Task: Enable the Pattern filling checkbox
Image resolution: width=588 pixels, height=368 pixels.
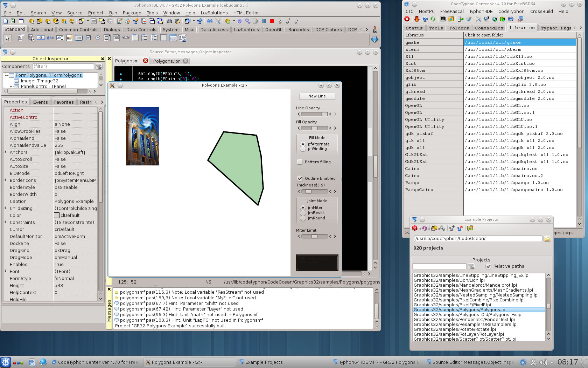Action: pos(300,162)
